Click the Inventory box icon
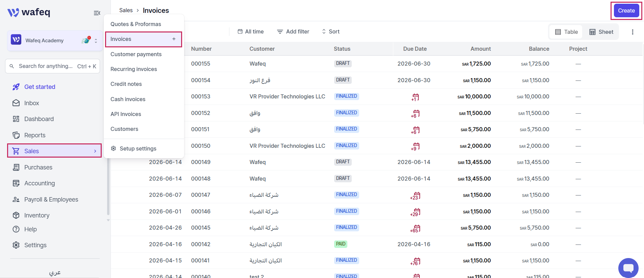Image resolution: width=644 pixels, height=278 pixels. coord(16,215)
